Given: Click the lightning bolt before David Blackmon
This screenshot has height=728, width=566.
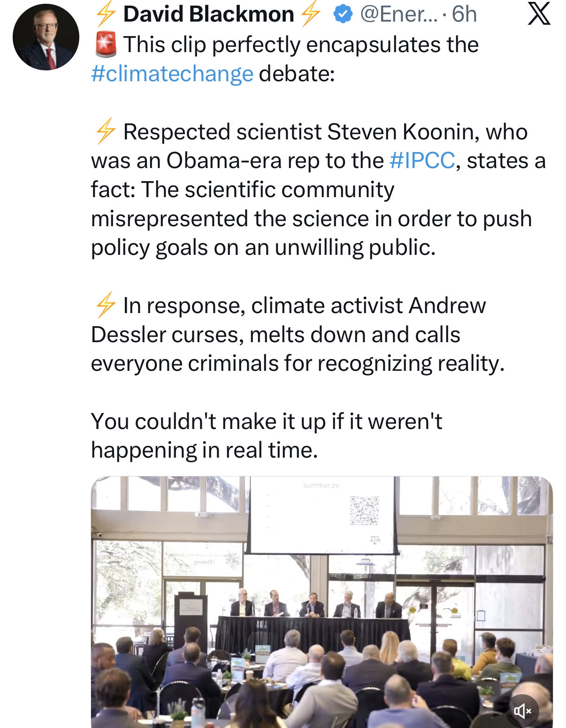Looking at the screenshot, I should point(106,14).
